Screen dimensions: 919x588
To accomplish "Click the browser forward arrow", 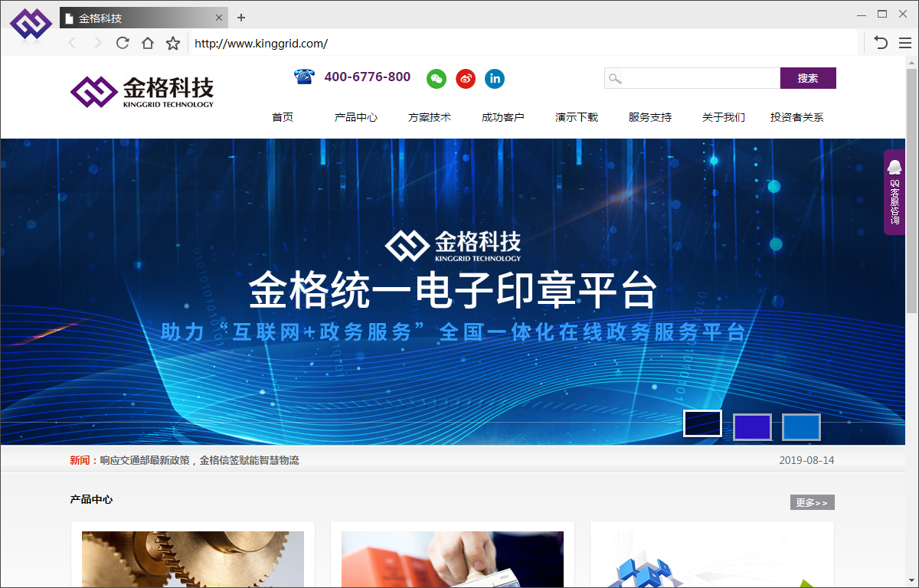I will coord(97,43).
